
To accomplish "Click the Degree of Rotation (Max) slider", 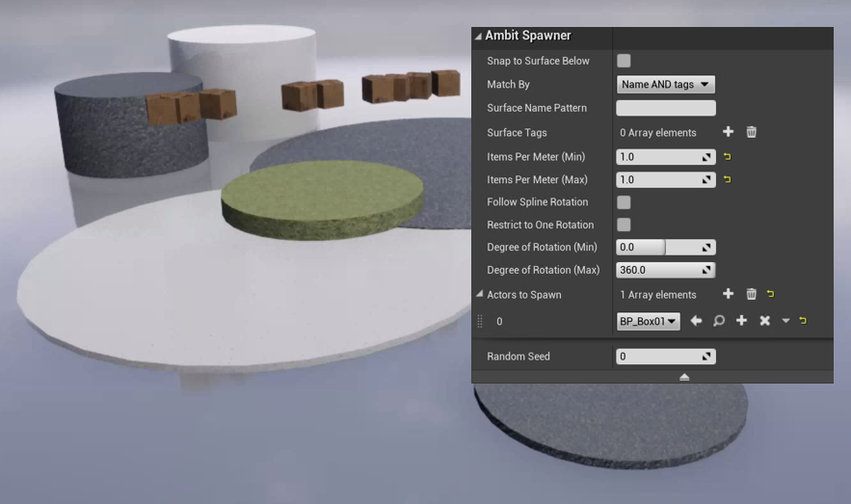I will [x=665, y=270].
